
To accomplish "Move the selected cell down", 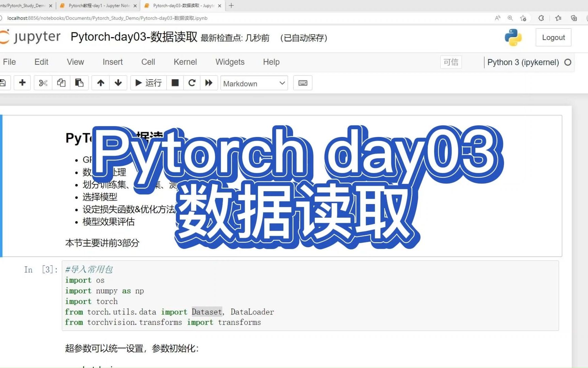I will [118, 83].
